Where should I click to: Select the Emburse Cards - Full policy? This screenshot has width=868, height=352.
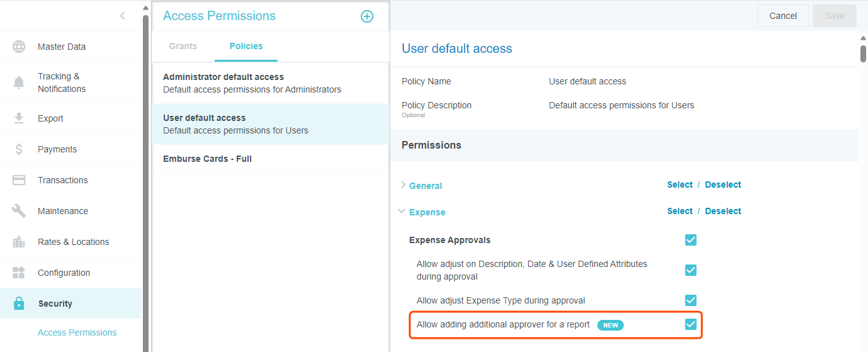[x=207, y=159]
